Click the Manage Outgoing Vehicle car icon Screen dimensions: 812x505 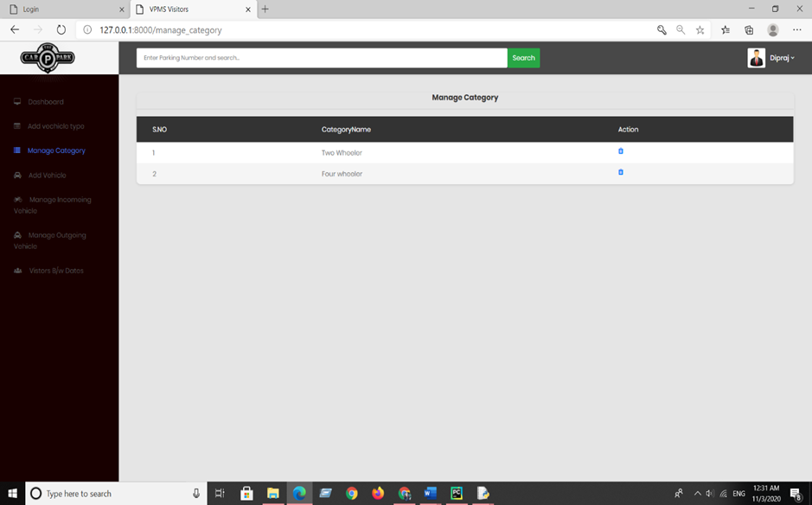click(x=16, y=234)
